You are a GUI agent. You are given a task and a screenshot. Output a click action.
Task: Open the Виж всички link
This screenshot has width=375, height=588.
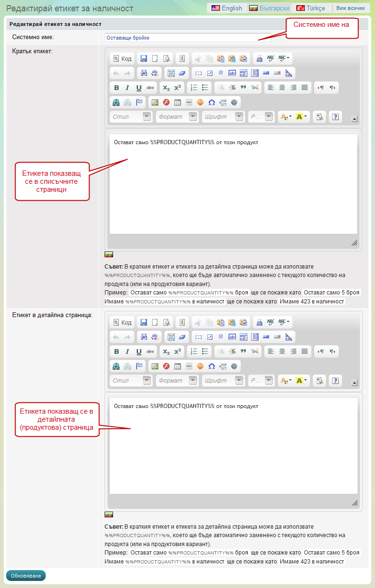tap(350, 8)
